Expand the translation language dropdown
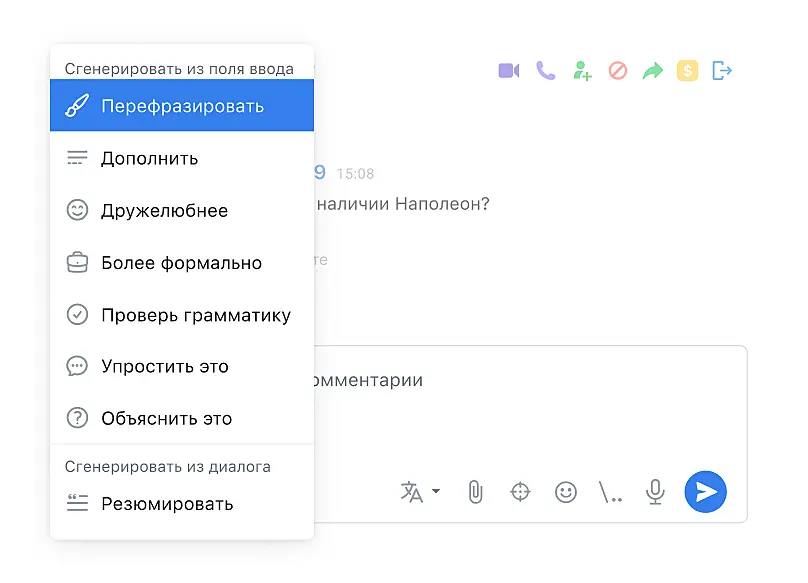Screen dimensions: 808x583 click(436, 492)
